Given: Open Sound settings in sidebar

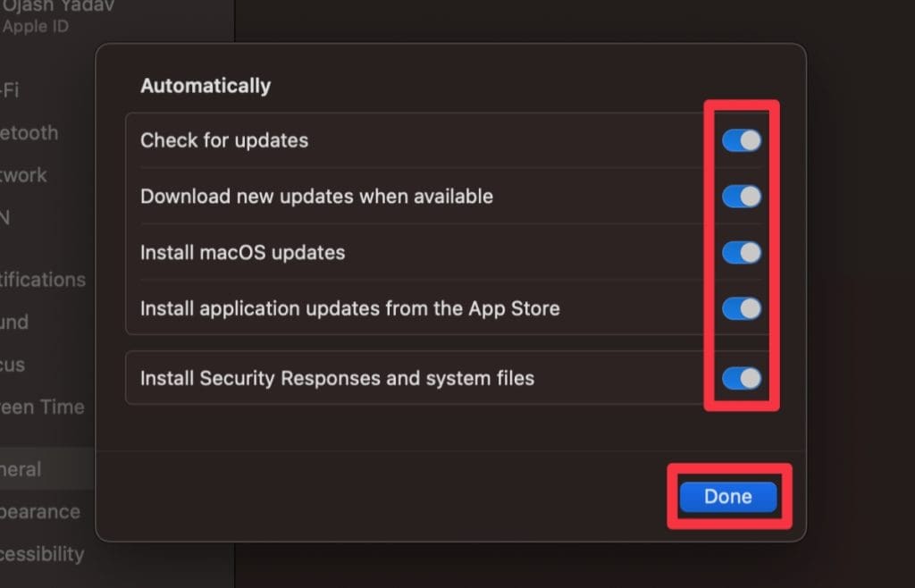Looking at the screenshot, I should click(14, 322).
